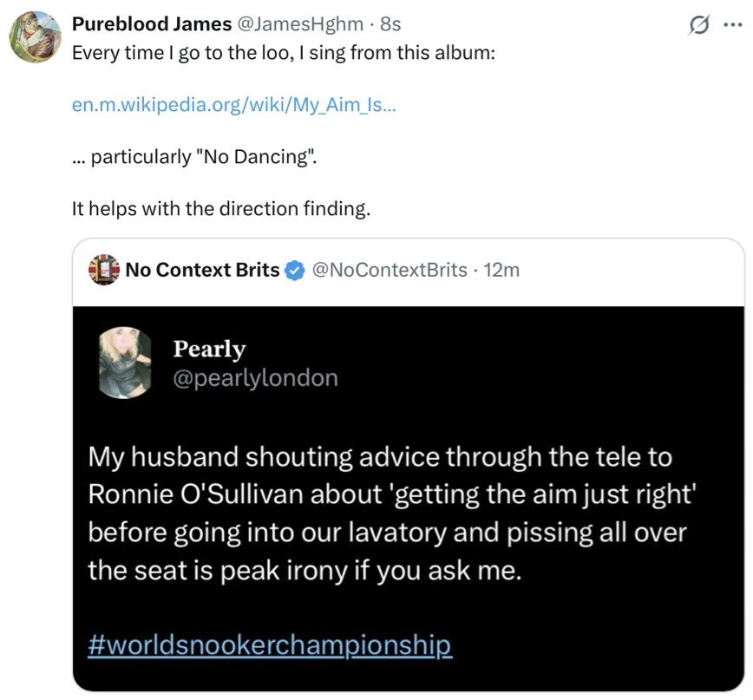Screen dimensions: 753x700
Task: Click Pearly's profile photo in screenshot
Action: (x=125, y=363)
